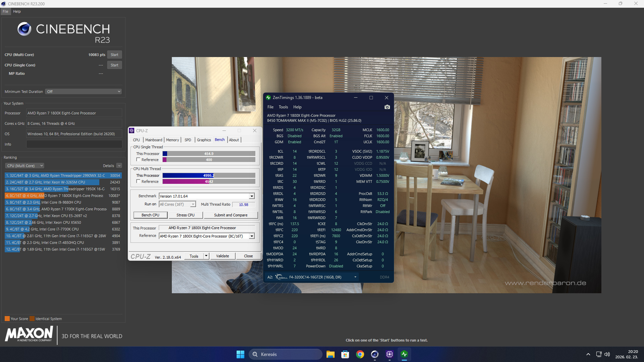Switch to CPU-Z taskbar icon
644x362 pixels.
click(390, 354)
